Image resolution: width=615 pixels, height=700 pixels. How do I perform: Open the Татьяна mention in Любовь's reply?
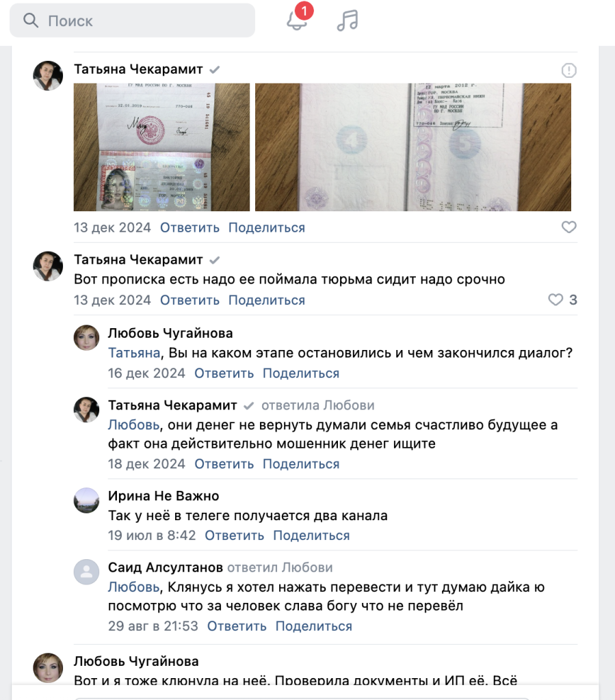[x=134, y=353]
